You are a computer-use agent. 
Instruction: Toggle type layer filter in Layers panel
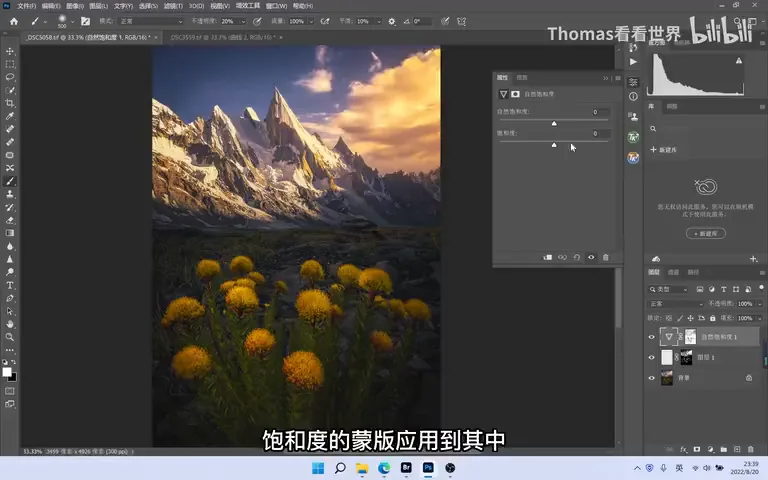[723, 289]
